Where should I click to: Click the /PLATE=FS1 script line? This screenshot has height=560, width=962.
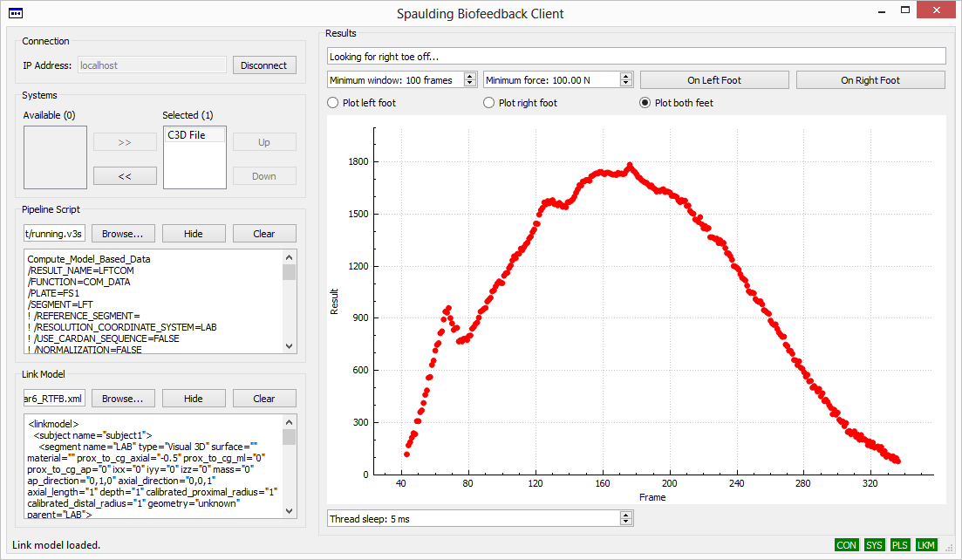tap(53, 293)
